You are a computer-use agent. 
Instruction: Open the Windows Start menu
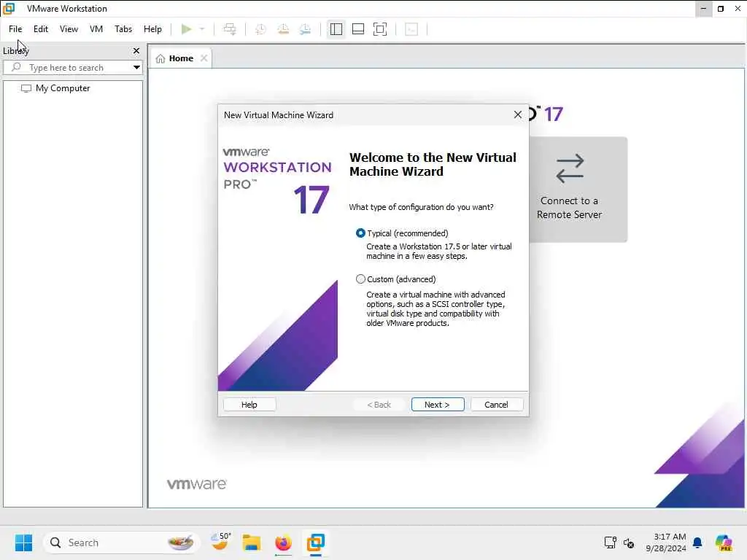click(23, 542)
